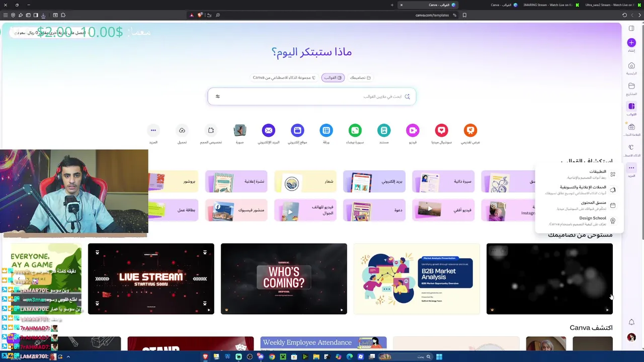Switch to the Your designs (تصاميمك) tab
644x362 pixels.
(360, 77)
